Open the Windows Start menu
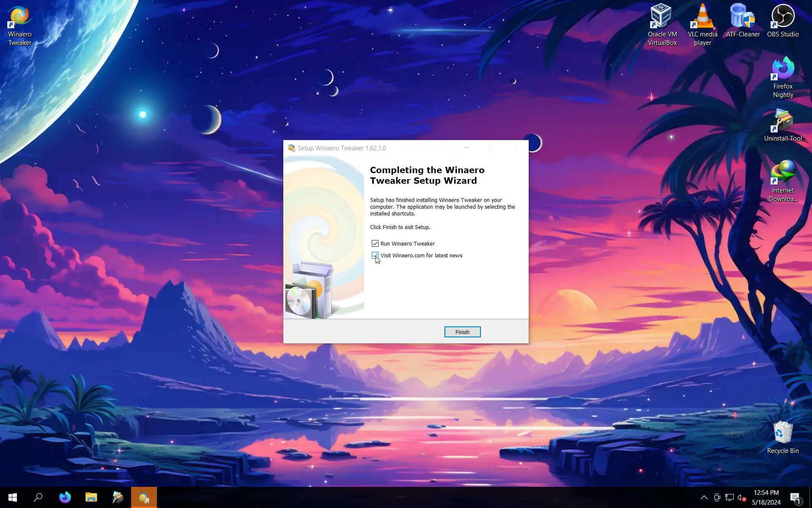This screenshot has width=812, height=508. click(x=13, y=497)
